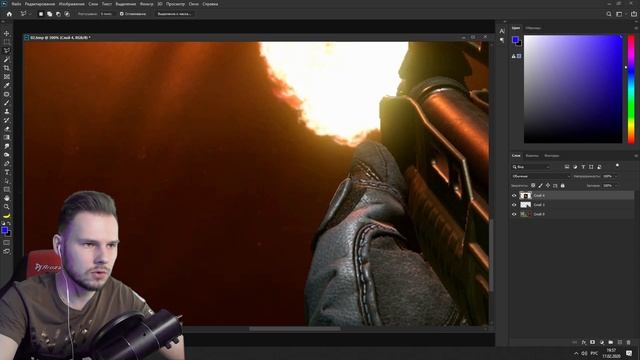The height and width of the screenshot is (360, 640).
Task: Select the History Brush tool
Action: (x=7, y=120)
